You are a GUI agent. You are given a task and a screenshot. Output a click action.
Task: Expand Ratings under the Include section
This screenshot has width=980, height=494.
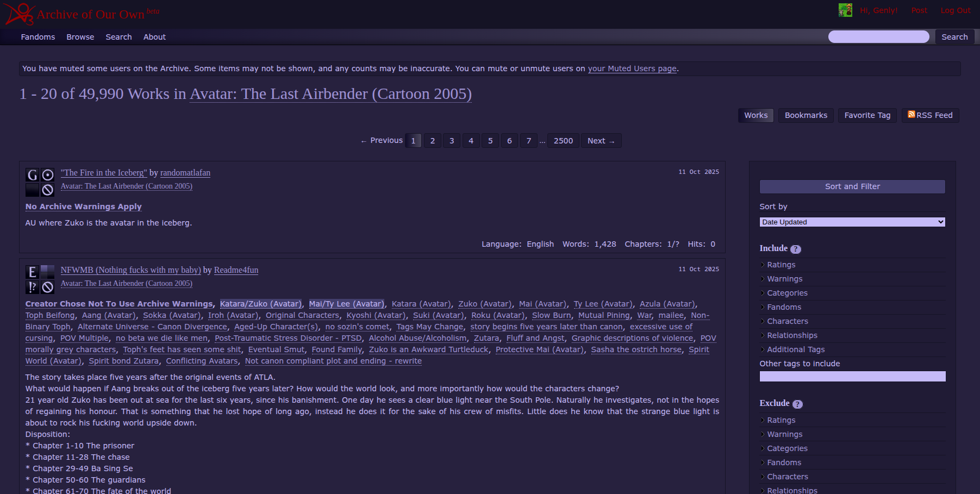click(781, 265)
